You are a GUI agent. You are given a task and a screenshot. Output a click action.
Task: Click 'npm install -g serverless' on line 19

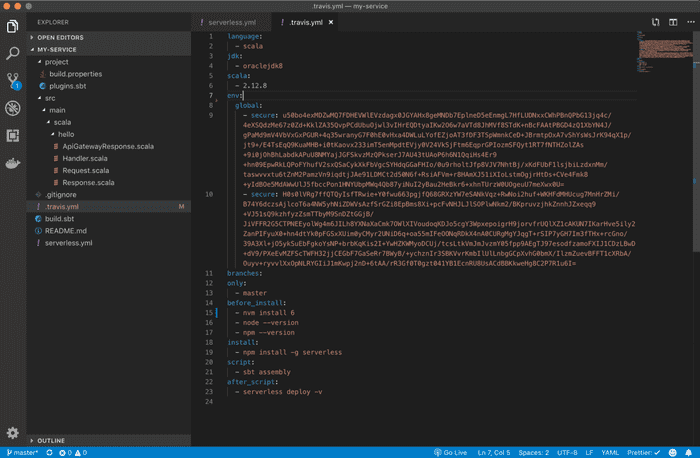coord(292,353)
